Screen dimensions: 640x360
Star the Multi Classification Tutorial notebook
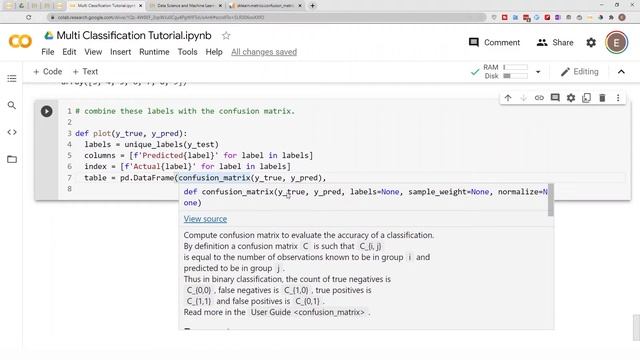click(226, 36)
